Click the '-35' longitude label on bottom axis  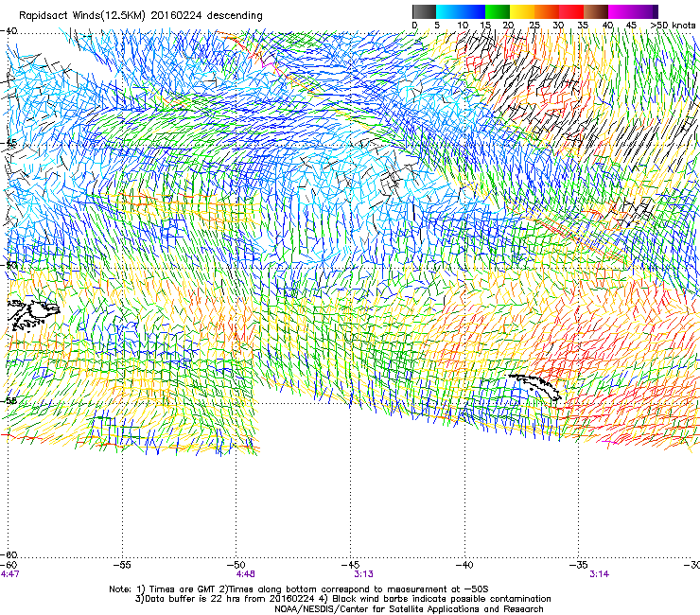pyautogui.click(x=579, y=565)
